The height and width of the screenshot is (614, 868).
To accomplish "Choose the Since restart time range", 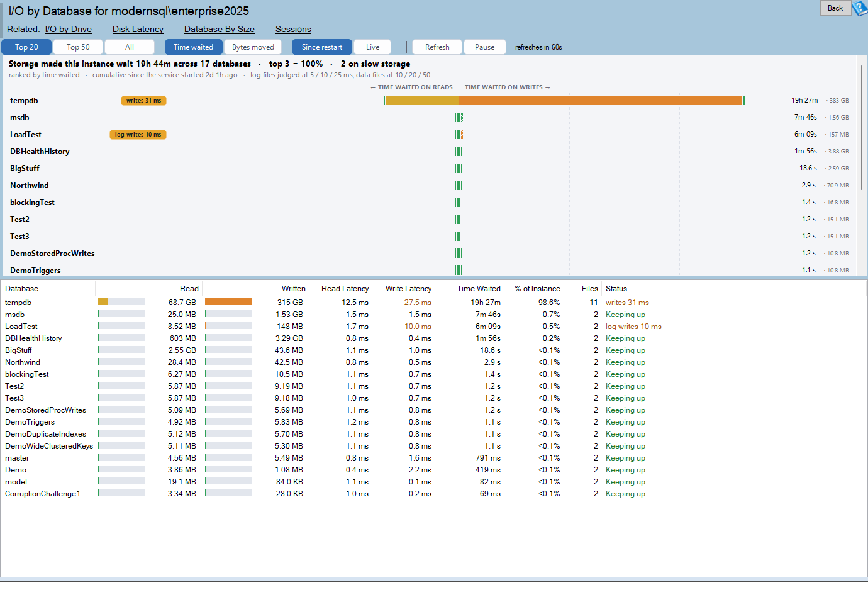I will point(322,47).
